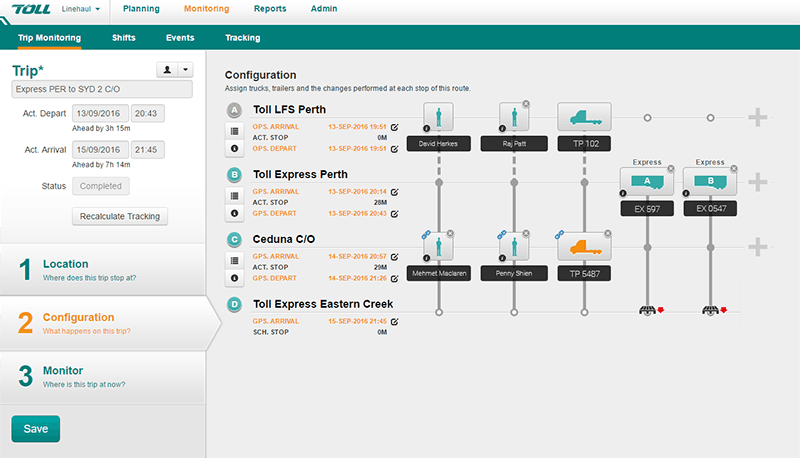The height and width of the screenshot is (458, 800).
Task: Select the Penny Shien driver icon
Action: coord(514,247)
